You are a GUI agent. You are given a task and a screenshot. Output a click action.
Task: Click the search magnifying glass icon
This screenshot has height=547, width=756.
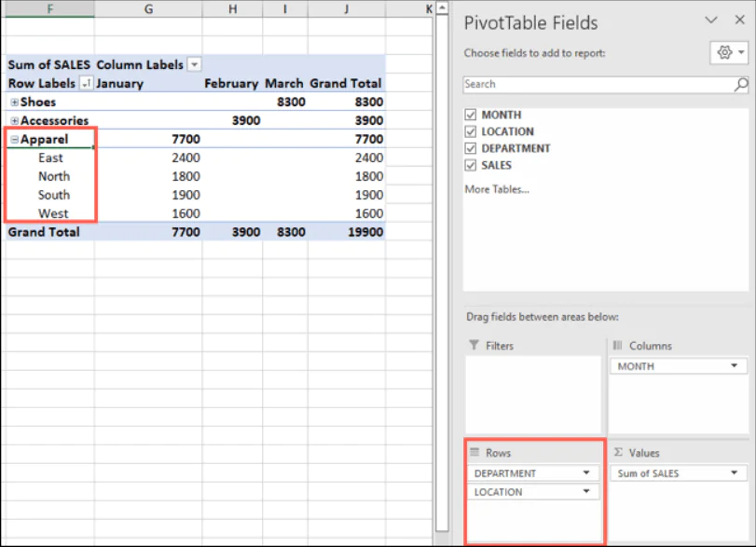(740, 84)
